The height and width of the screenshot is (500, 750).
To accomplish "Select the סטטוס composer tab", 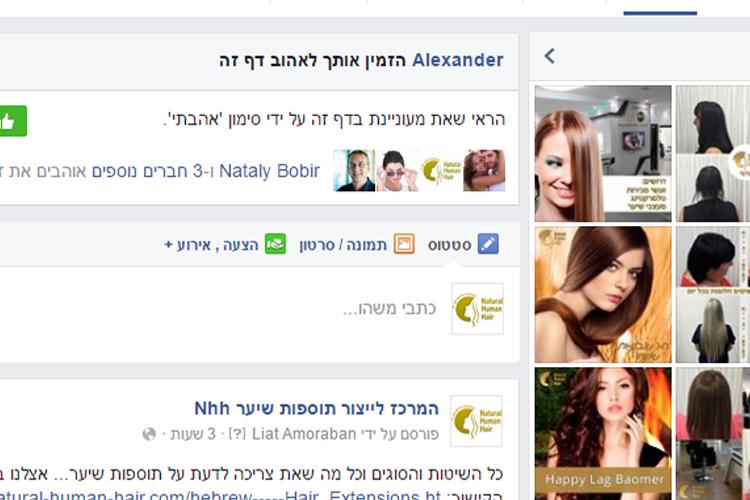I will 450,245.
